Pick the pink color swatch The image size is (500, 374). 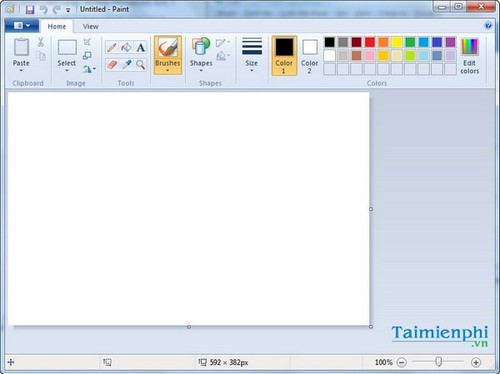[x=370, y=55]
